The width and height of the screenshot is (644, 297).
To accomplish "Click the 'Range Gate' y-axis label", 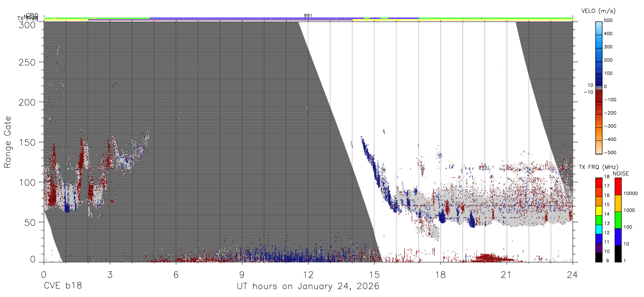I will click(x=8, y=142).
